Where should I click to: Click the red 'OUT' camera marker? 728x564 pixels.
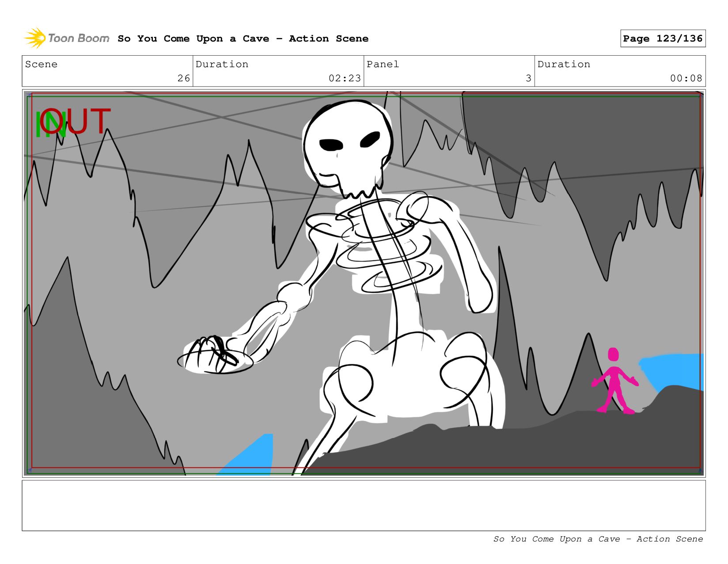(76, 121)
